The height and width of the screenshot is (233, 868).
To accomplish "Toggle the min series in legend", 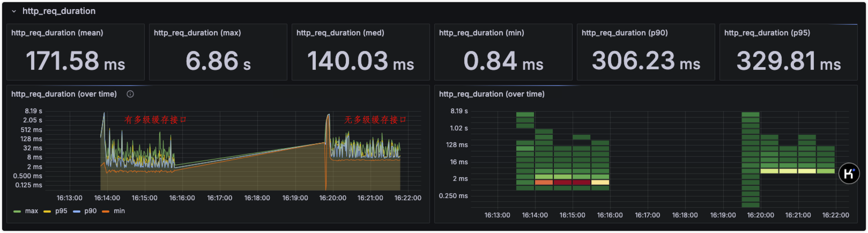I will point(119,211).
